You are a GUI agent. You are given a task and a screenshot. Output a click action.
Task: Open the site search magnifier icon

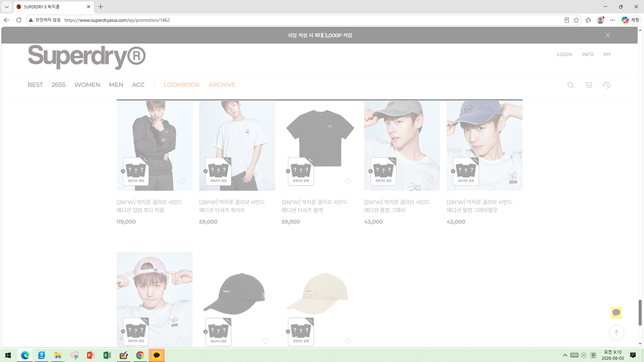tap(570, 85)
